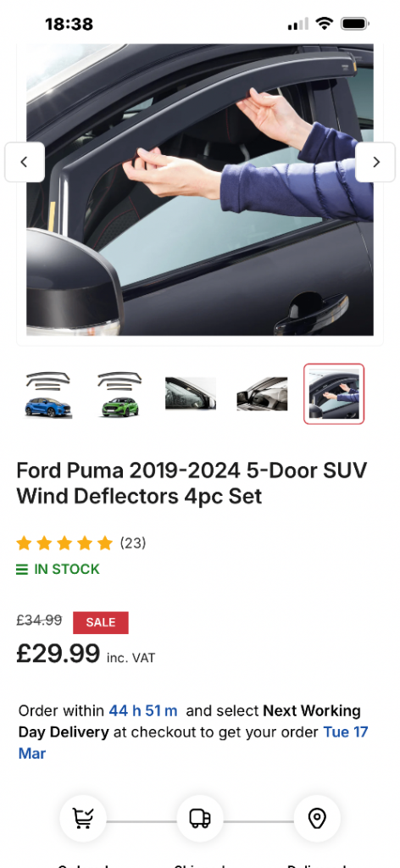The width and height of the screenshot is (400, 868).
Task: Tap the five-star rating row
Action: coord(64,543)
